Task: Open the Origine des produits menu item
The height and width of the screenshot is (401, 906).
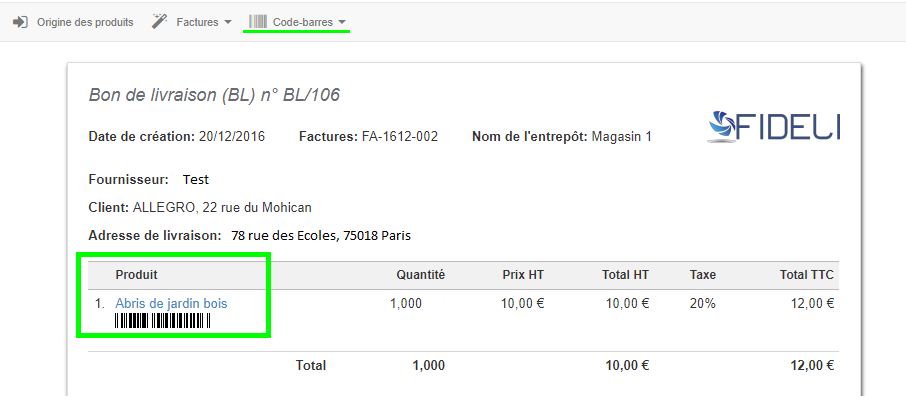Action: coord(85,22)
